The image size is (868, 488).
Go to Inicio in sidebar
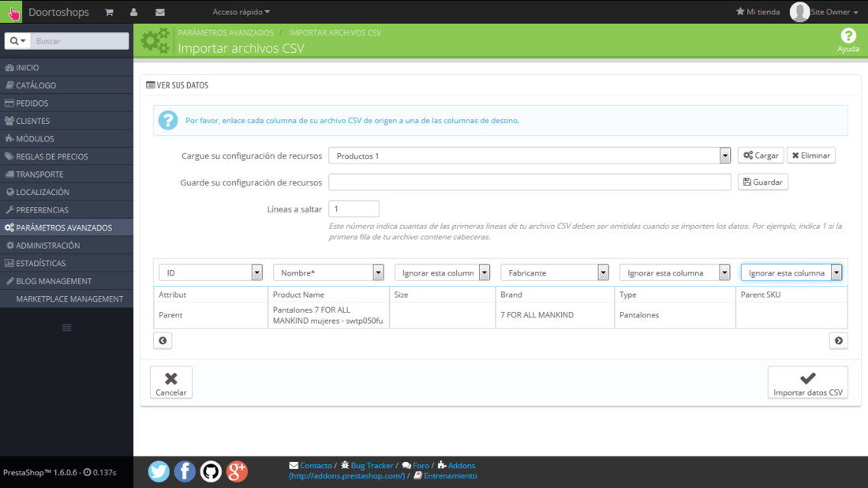click(x=66, y=68)
